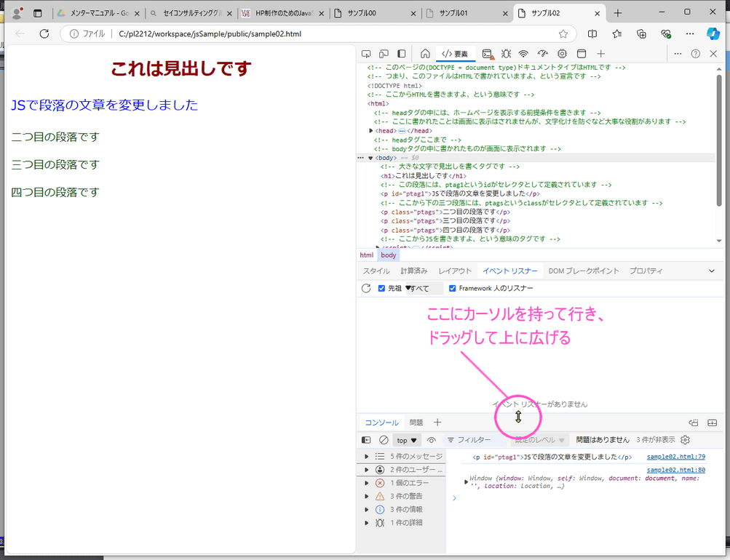Expand the 3 件の警告 console group
The image size is (730, 560).
pos(367,495)
